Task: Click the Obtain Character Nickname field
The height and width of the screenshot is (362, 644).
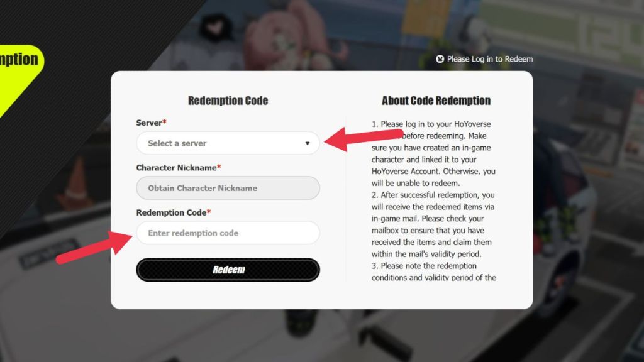Action: pyautogui.click(x=228, y=188)
